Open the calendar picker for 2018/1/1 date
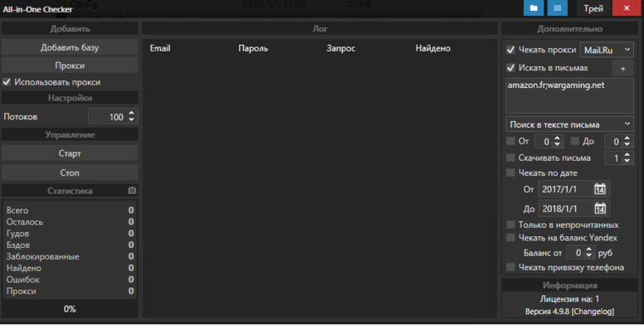The image size is (644, 325). coord(600,208)
